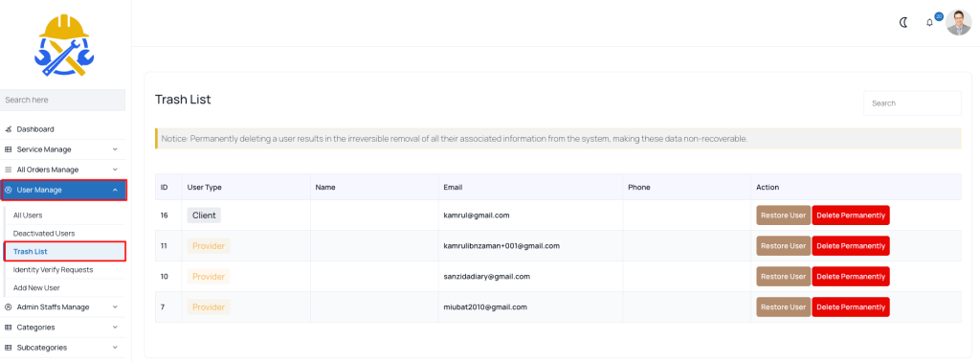Expand Admin Staffs Manage chevron
The height and width of the screenshot is (363, 980).
[115, 307]
